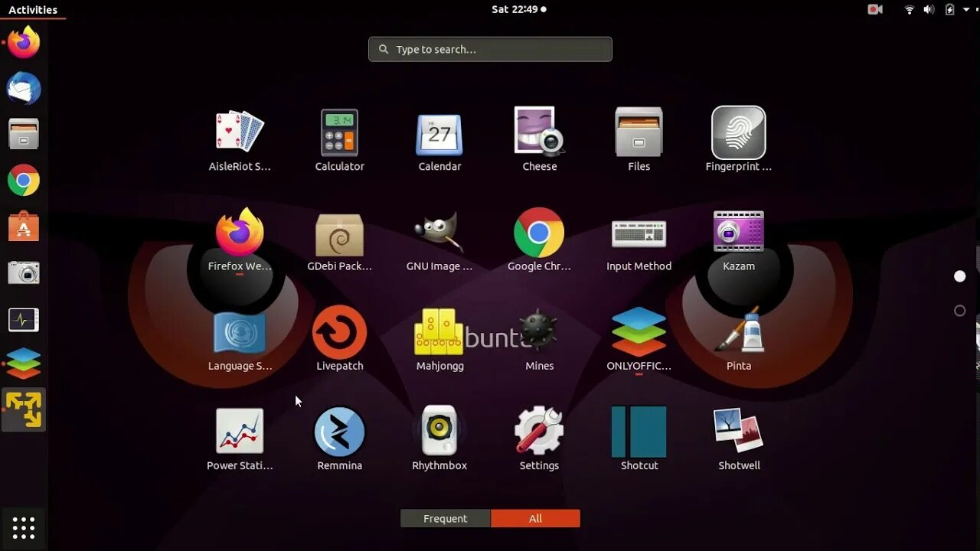Screen dimensions: 980x551
Task: Start the Kazam screen recorder
Action: [738, 240]
